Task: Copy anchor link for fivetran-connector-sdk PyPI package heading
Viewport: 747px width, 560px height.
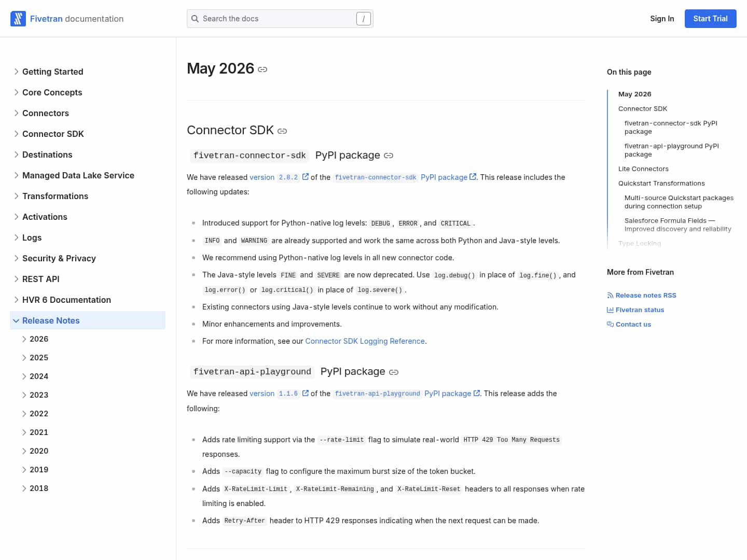Action: pyautogui.click(x=389, y=156)
